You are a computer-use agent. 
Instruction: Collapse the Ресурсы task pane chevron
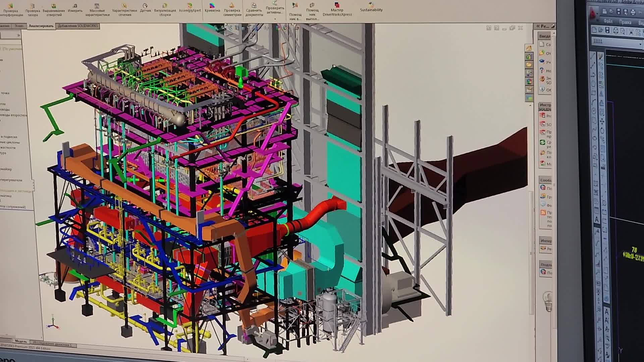pyautogui.click(x=538, y=26)
